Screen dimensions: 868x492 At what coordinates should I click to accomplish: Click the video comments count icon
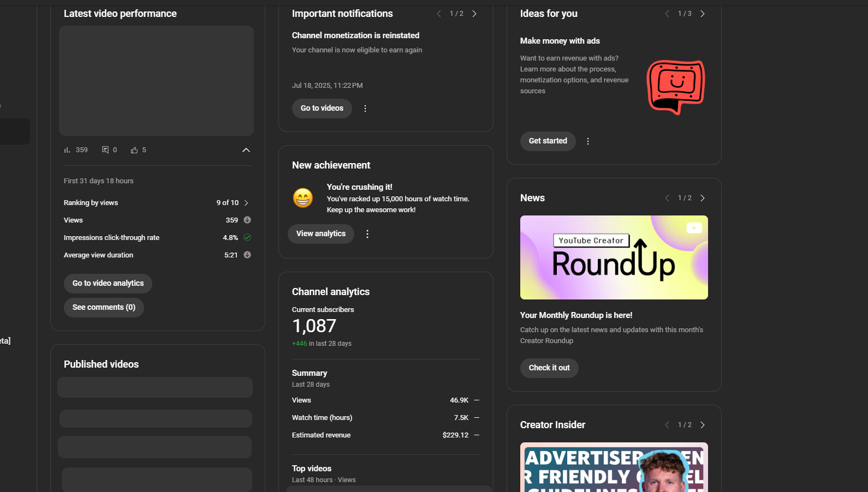pos(105,150)
